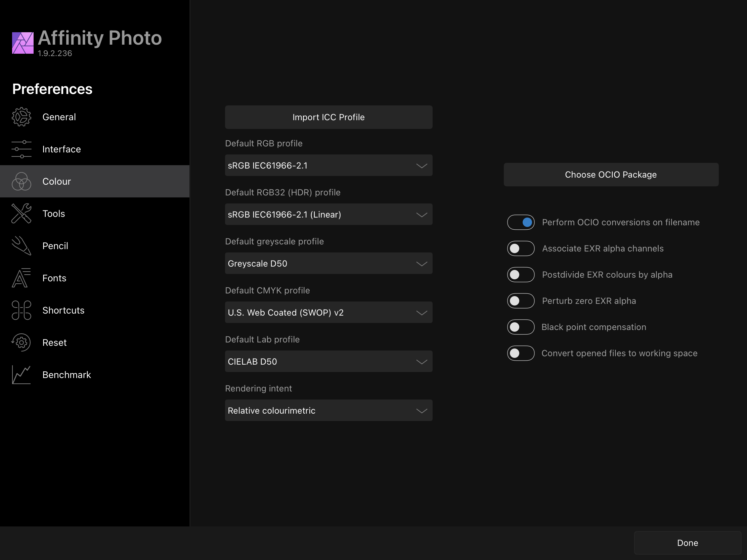Turn on Convert opened files to working space

[521, 353]
